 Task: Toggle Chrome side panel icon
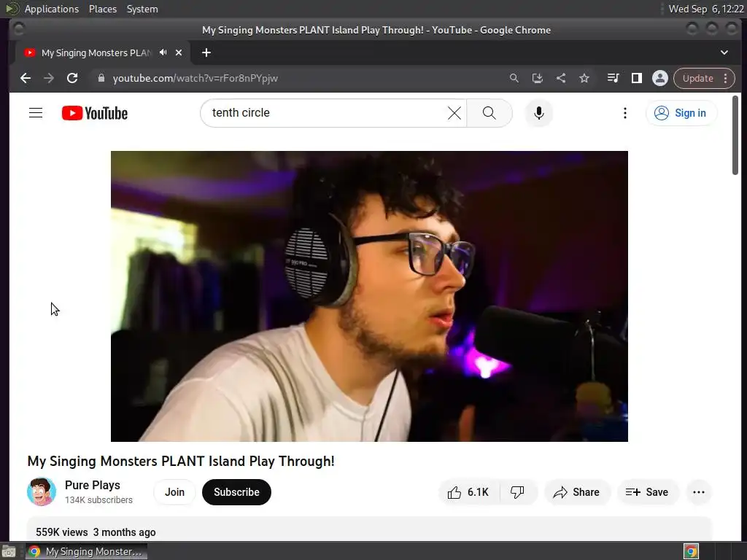click(x=636, y=78)
